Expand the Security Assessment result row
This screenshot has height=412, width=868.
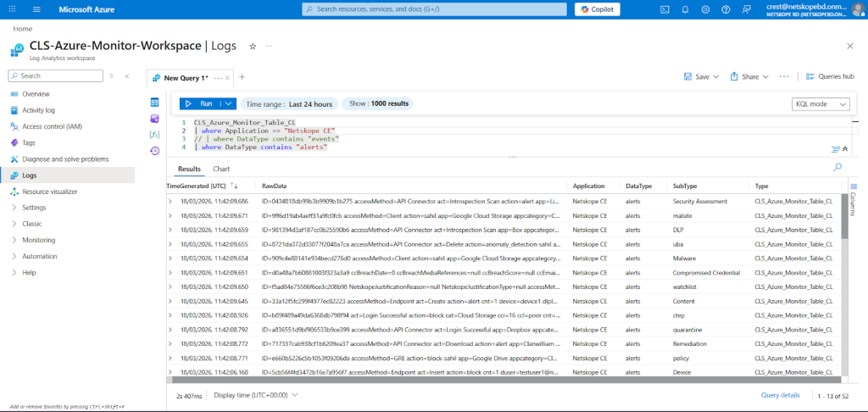[x=170, y=201]
